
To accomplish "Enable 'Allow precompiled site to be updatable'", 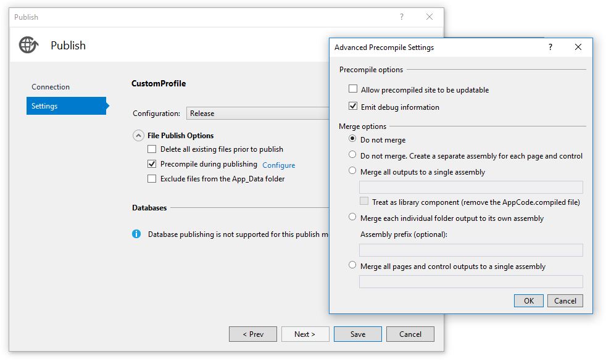I will click(x=352, y=88).
